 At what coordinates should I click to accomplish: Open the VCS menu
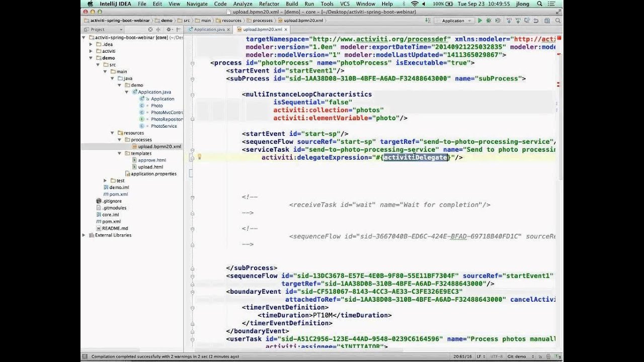(x=345, y=4)
